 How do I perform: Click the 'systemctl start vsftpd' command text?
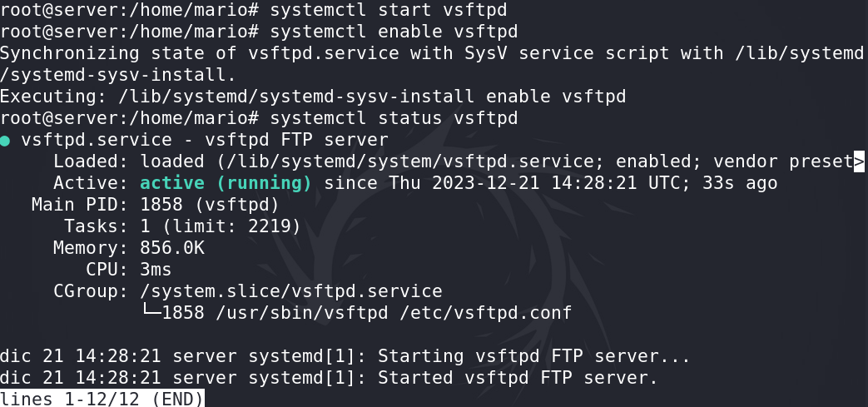389,10
